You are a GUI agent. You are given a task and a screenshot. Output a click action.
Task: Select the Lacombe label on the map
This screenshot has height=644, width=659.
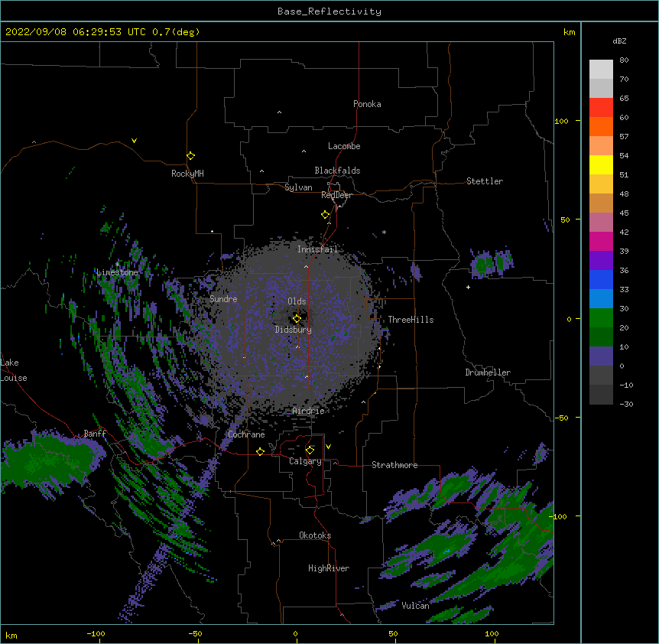tap(344, 146)
